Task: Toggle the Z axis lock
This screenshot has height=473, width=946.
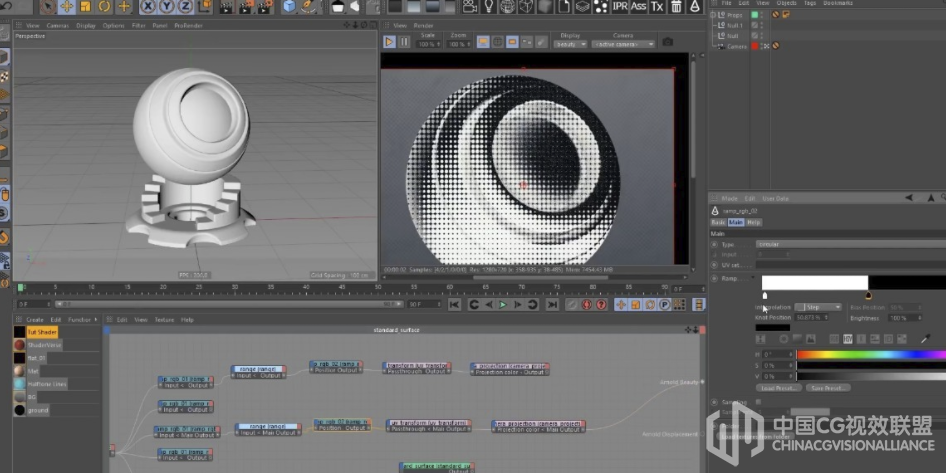Action: point(185,7)
